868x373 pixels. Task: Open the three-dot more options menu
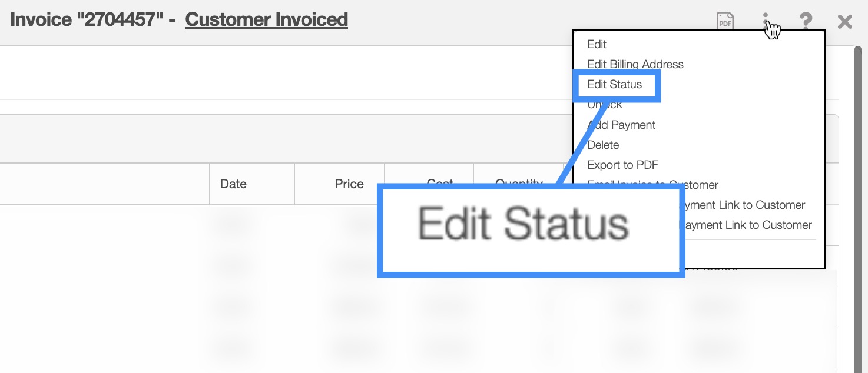click(x=766, y=21)
